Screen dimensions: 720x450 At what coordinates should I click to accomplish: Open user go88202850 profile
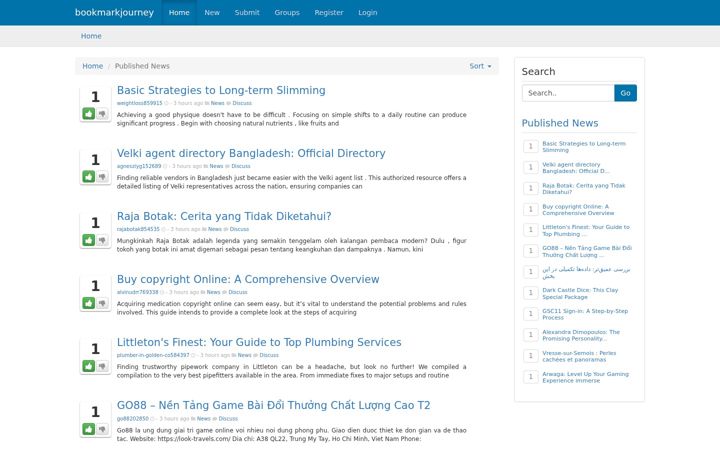133,419
